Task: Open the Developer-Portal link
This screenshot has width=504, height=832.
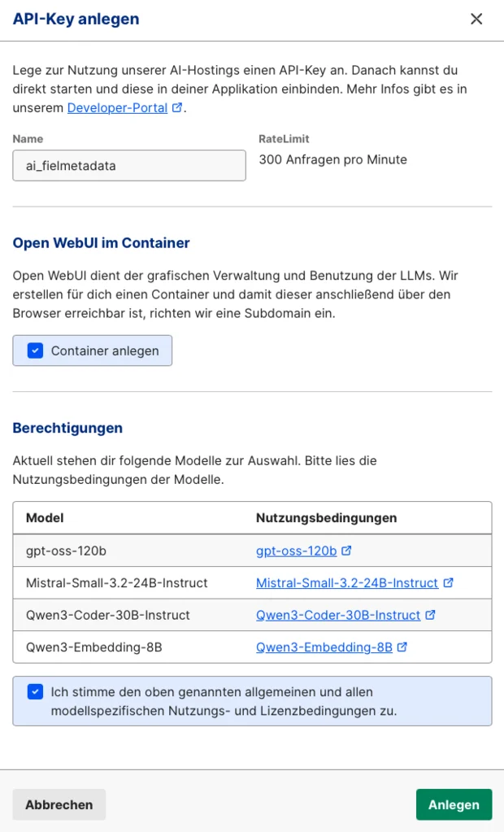Action: [x=118, y=107]
